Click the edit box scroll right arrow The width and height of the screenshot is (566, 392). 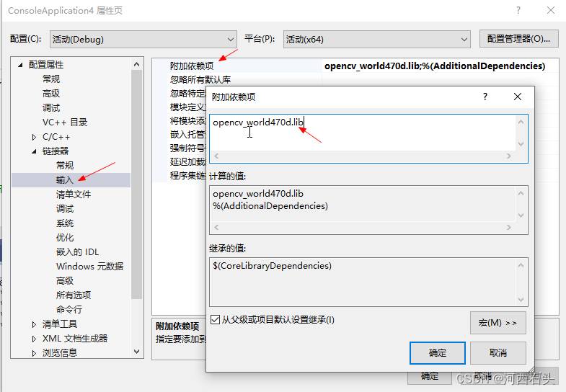point(508,156)
